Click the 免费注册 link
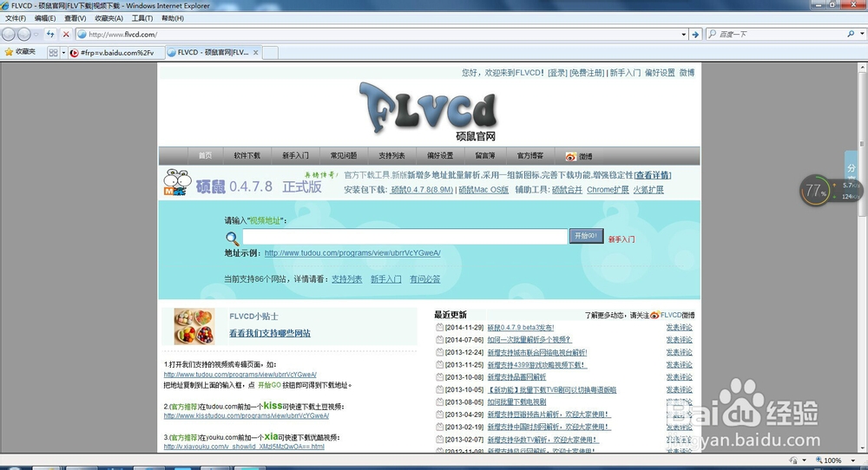The image size is (868, 470). [x=587, y=73]
